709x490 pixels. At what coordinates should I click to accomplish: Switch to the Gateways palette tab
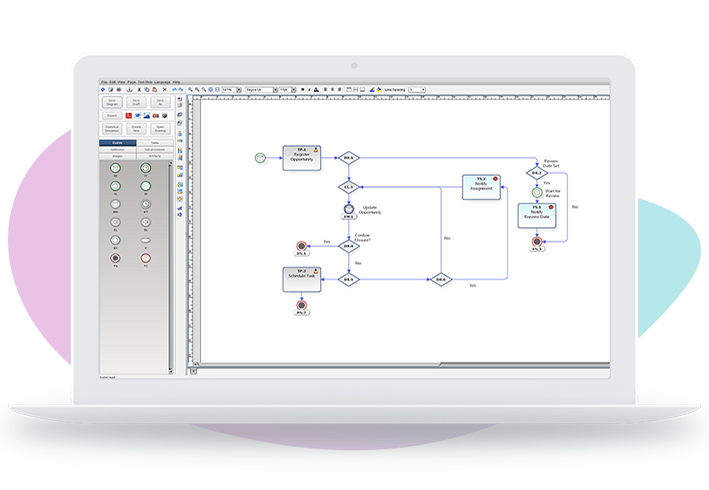click(117, 149)
